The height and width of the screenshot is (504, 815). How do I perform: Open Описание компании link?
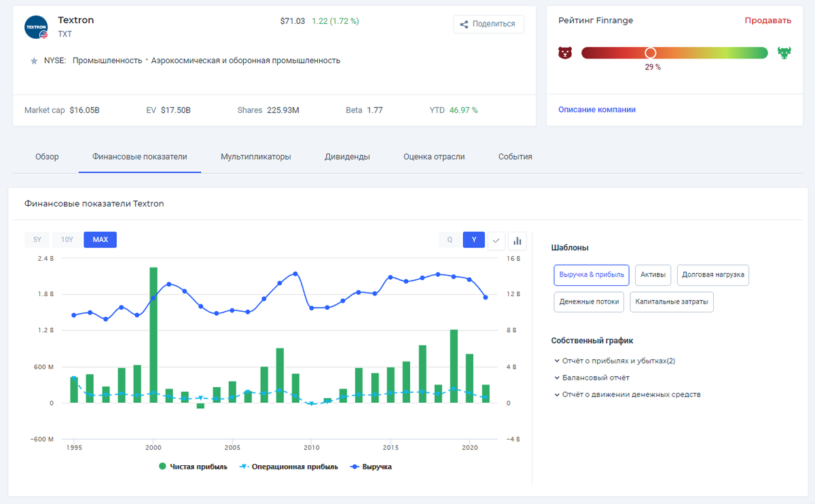point(597,109)
